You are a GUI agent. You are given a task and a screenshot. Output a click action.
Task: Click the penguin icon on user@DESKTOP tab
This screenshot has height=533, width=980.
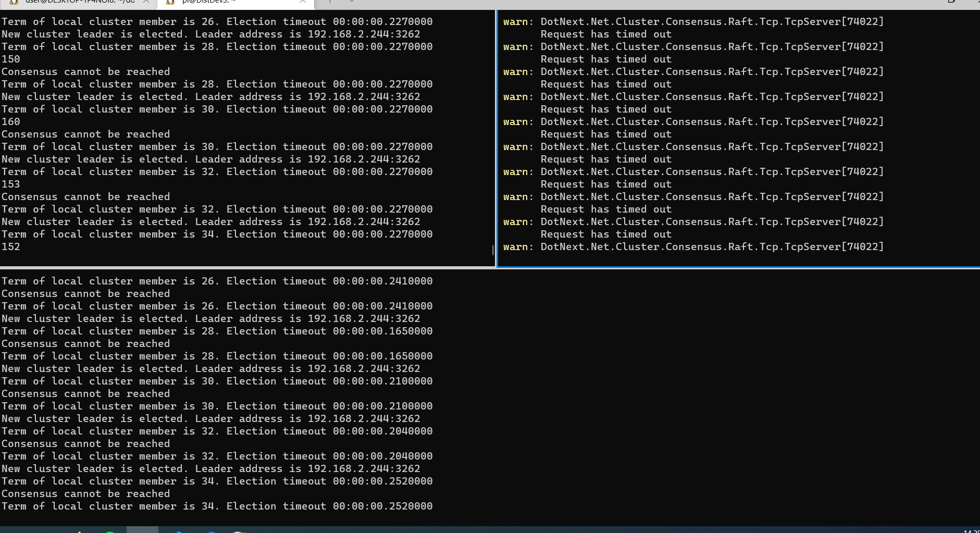click(14, 2)
